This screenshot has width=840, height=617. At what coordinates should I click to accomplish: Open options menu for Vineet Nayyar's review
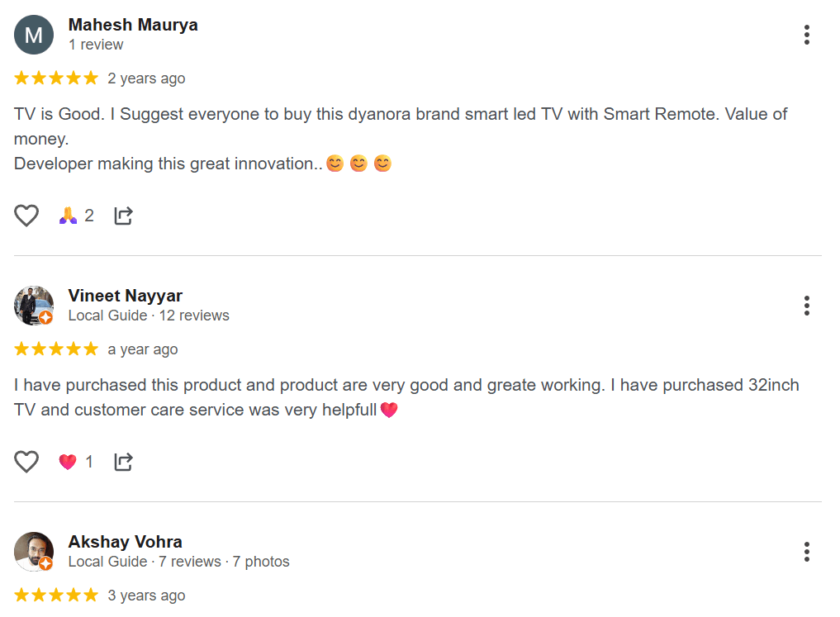(806, 306)
